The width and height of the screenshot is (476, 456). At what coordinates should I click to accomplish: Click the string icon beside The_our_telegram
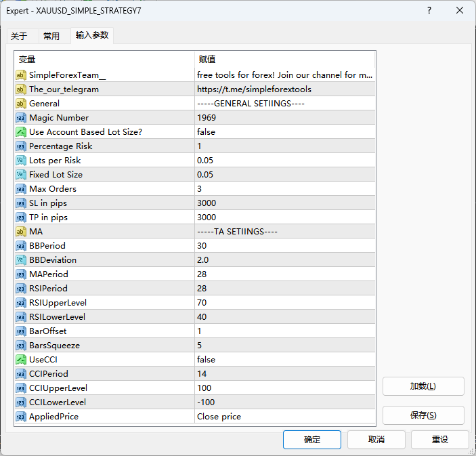pos(21,89)
